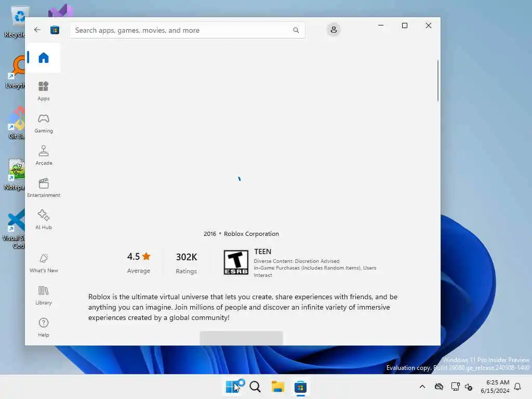
Task: Click the Roblox description text paragraph
Action: pos(243,307)
